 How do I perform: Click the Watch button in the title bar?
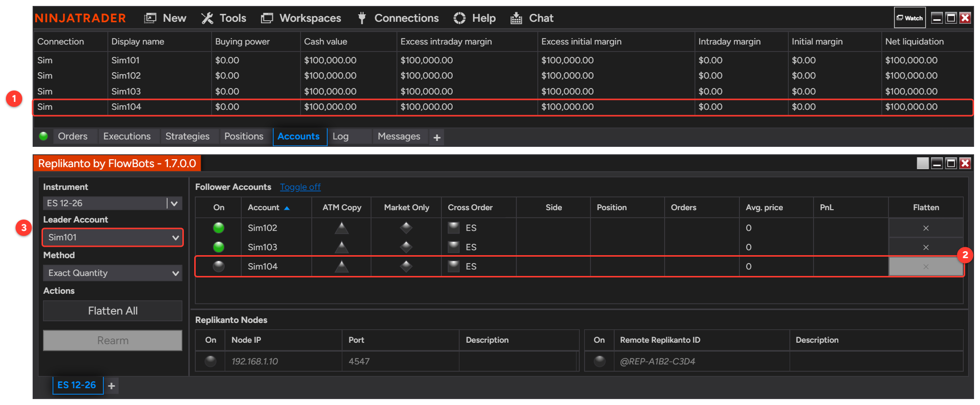(x=910, y=18)
